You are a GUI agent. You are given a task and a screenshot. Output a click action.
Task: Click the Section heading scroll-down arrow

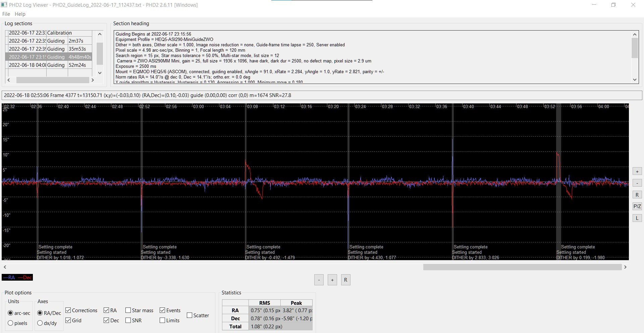pyautogui.click(x=635, y=80)
